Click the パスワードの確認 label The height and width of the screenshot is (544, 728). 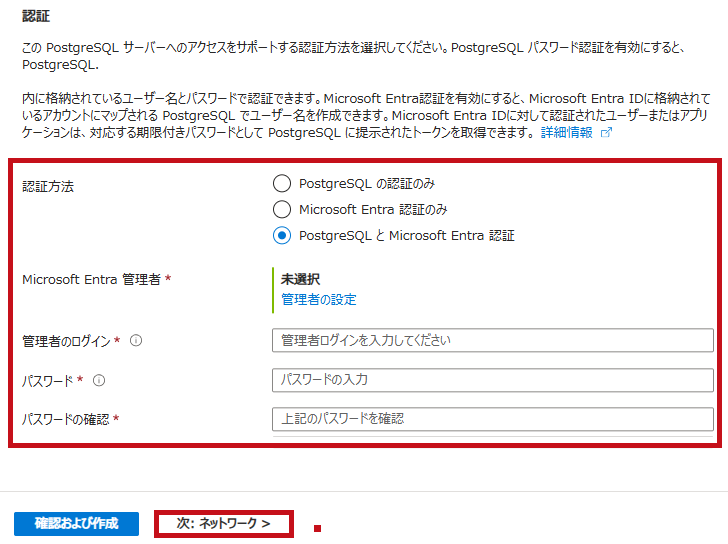point(66,420)
